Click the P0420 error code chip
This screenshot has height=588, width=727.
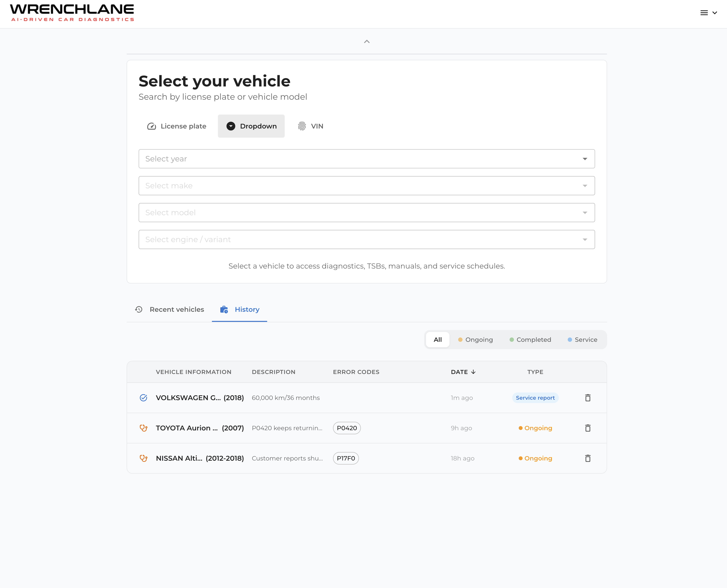point(347,428)
